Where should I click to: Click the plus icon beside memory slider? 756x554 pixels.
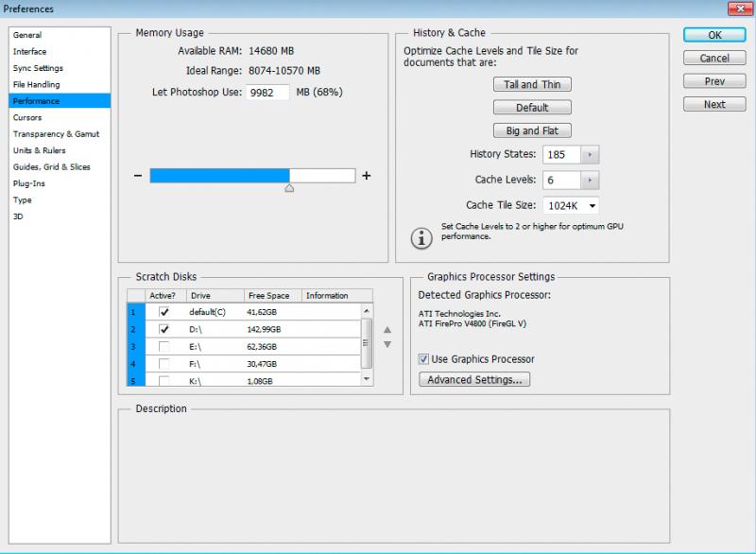[367, 176]
